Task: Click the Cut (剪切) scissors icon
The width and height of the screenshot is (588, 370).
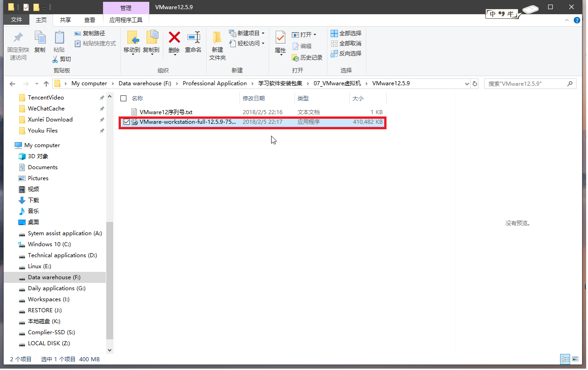Action: (x=55, y=59)
